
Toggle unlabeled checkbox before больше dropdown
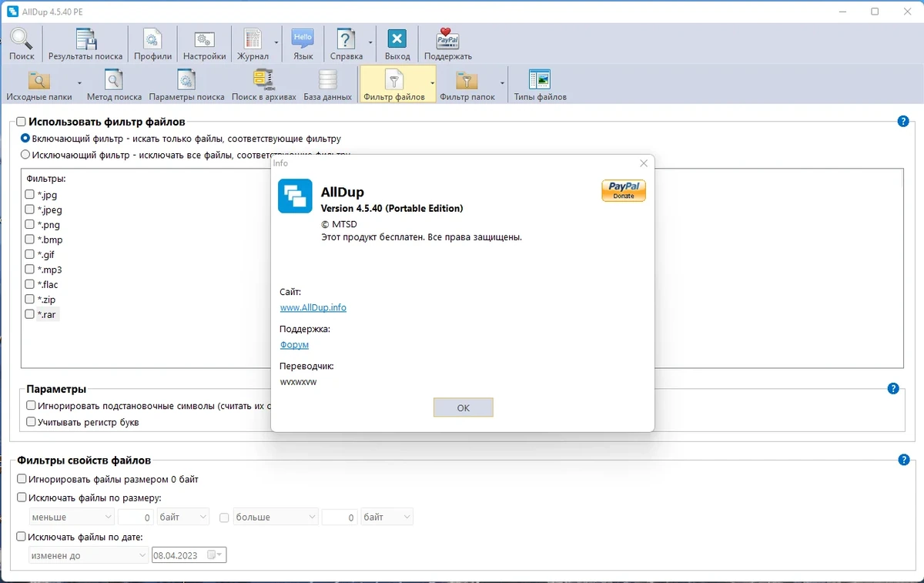click(x=224, y=518)
